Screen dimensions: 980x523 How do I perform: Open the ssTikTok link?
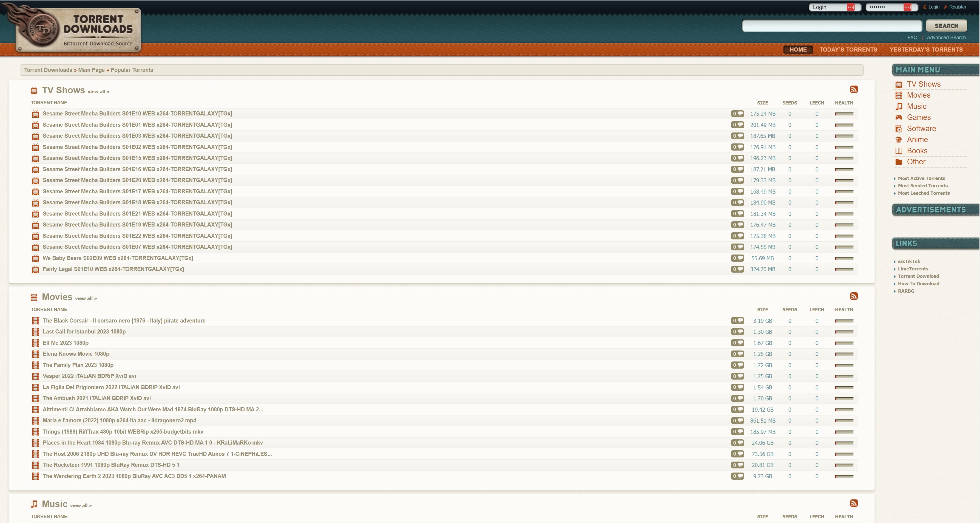[909, 262]
